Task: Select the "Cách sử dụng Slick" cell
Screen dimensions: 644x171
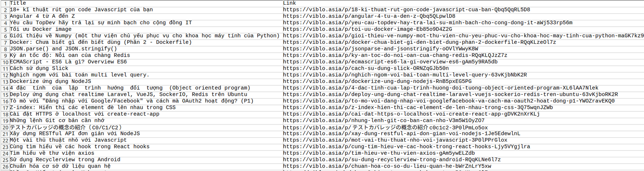Action: coord(39,68)
